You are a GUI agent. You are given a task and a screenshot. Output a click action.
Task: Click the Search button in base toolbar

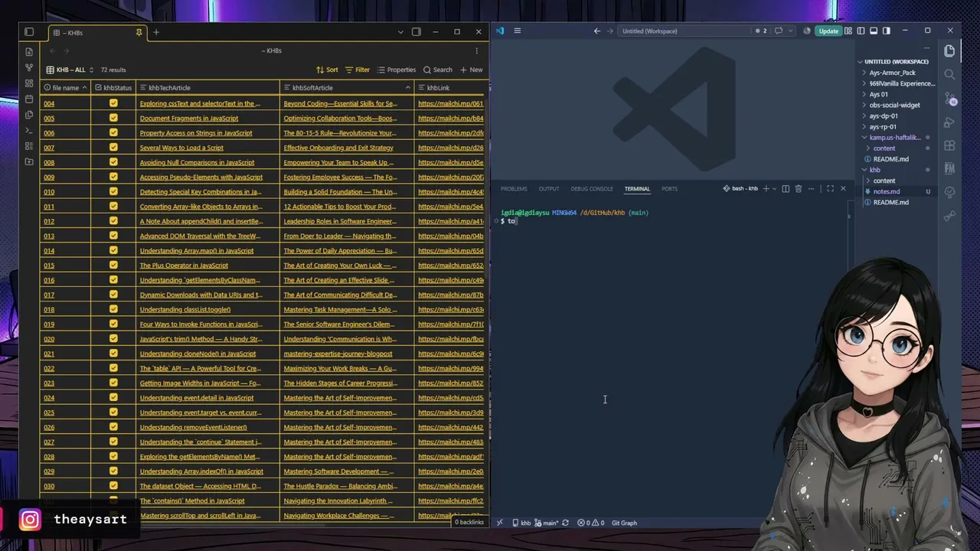[438, 70]
